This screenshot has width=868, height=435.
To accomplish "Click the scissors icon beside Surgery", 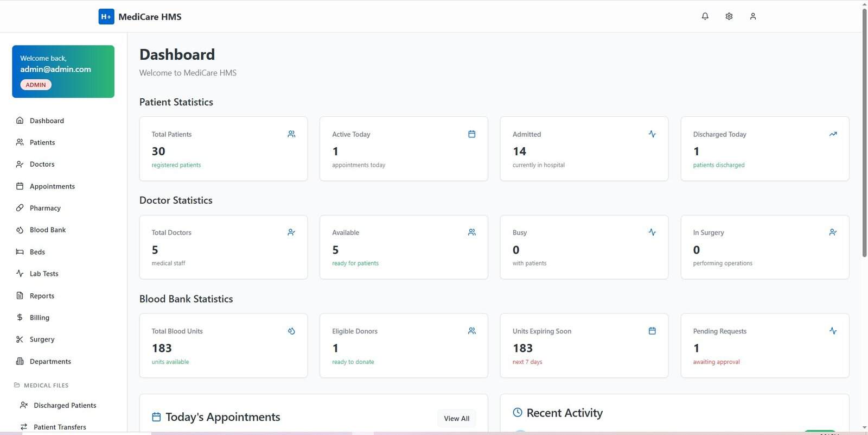I will tap(20, 339).
